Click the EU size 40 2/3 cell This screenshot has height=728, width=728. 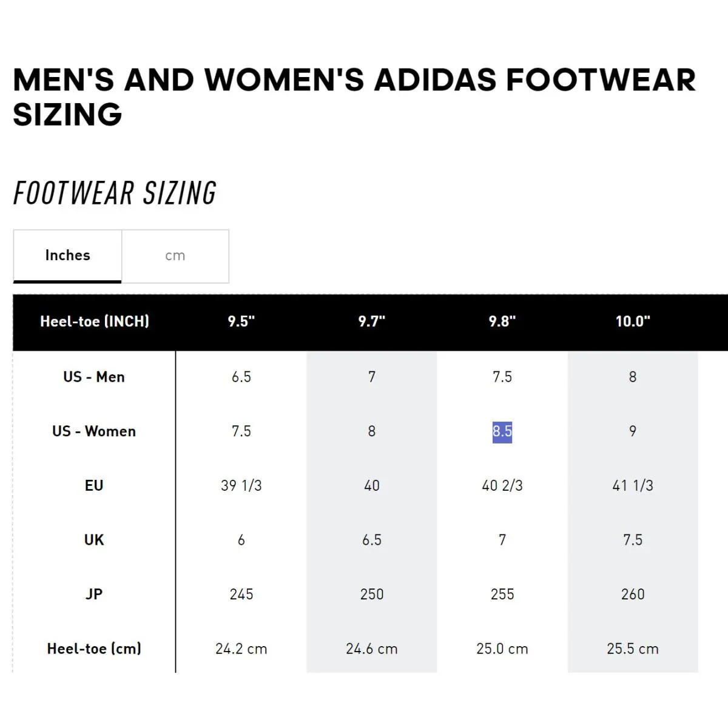pos(502,485)
